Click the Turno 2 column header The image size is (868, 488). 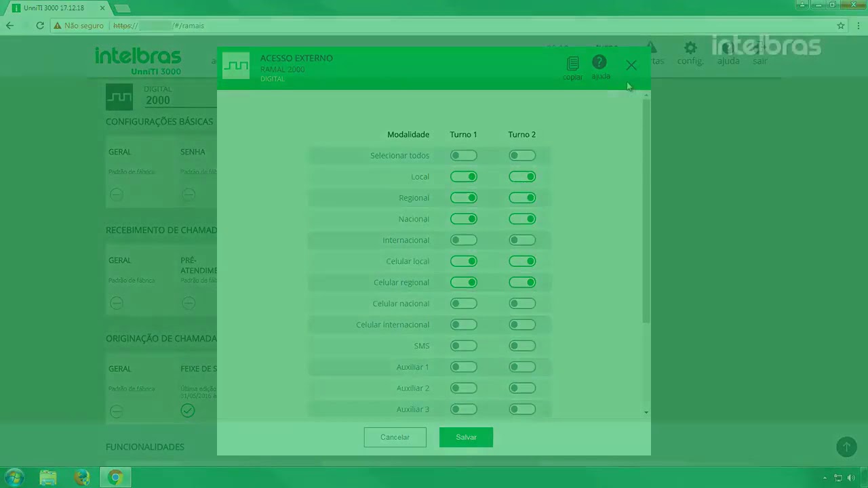pos(522,134)
